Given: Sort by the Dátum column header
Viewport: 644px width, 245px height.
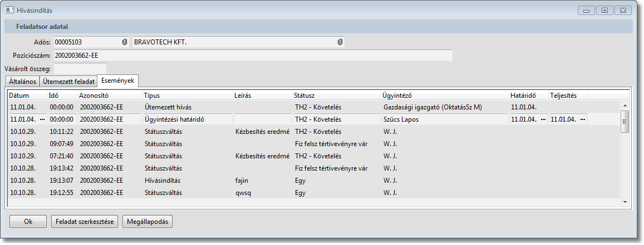Looking at the screenshot, I should 27,96.
